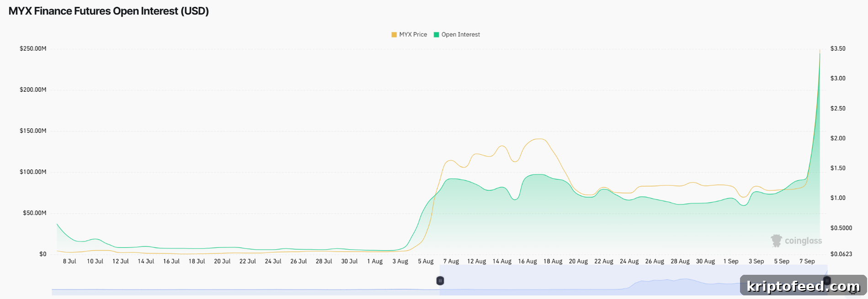This screenshot has width=868, height=299.
Task: Click the 20 Aug date label
Action: (578, 262)
